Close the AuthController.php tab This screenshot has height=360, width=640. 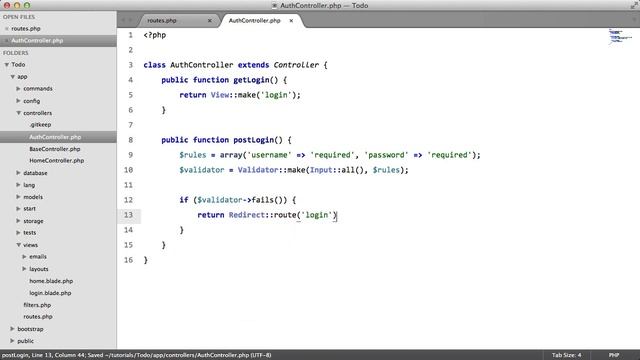coord(291,20)
